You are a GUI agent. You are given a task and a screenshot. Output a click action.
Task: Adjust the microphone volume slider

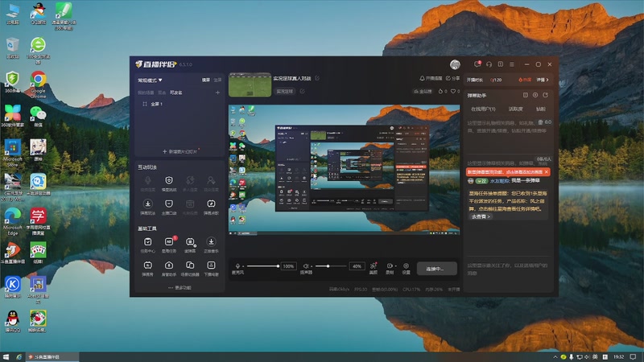[263, 266]
